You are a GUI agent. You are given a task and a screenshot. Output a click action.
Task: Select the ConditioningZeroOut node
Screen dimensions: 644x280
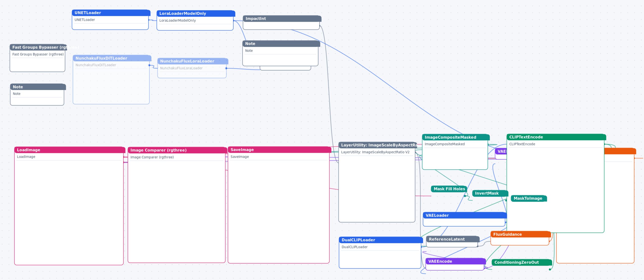[522, 262]
